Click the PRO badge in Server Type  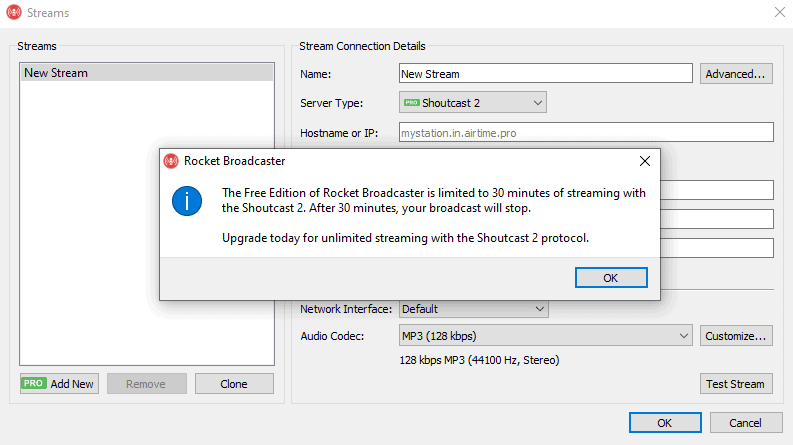(411, 103)
